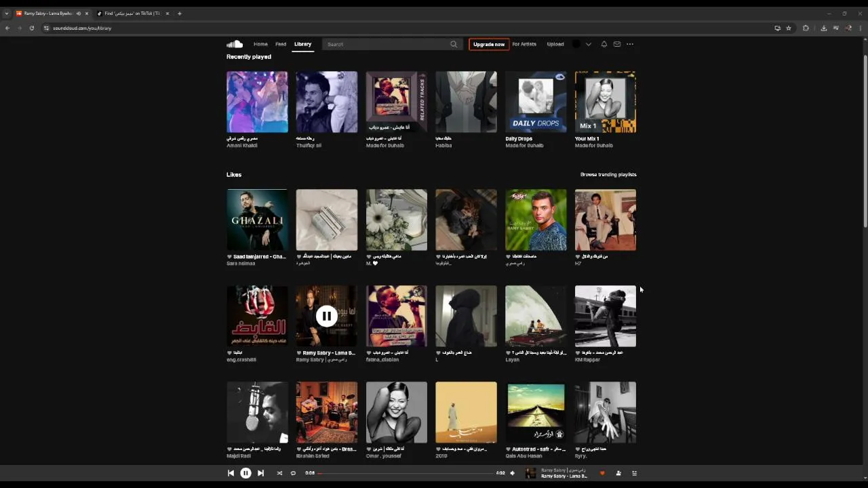Open the Amani Khalid artist link

click(x=242, y=145)
